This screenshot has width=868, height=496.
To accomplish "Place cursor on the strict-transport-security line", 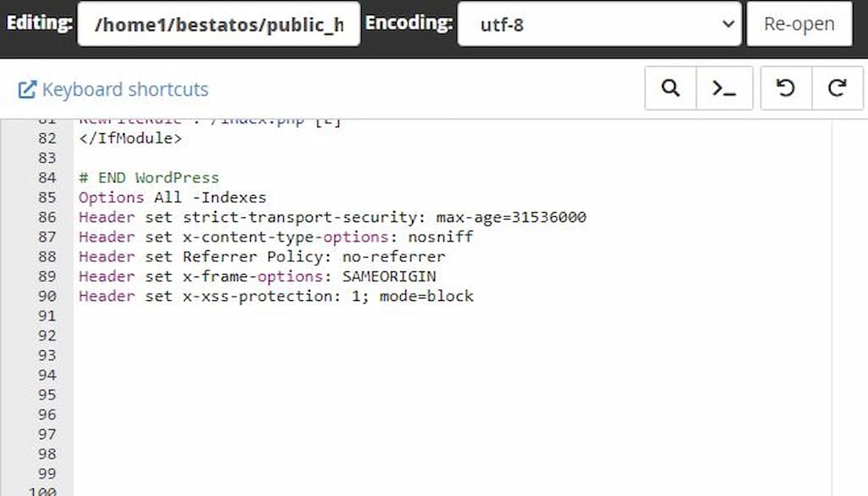I will tap(332, 217).
